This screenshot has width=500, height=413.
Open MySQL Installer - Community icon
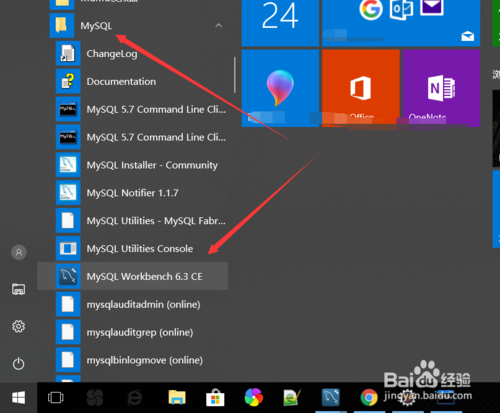(x=68, y=165)
